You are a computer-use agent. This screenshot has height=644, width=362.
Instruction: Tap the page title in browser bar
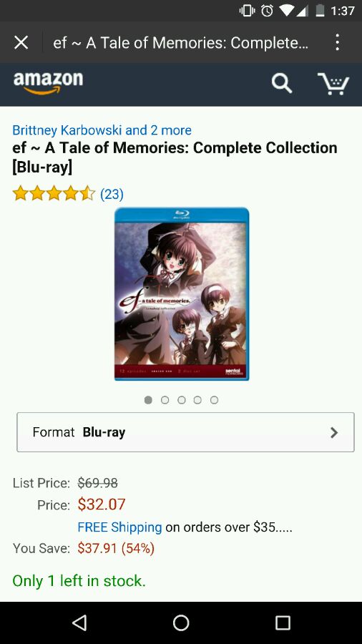pos(180,42)
